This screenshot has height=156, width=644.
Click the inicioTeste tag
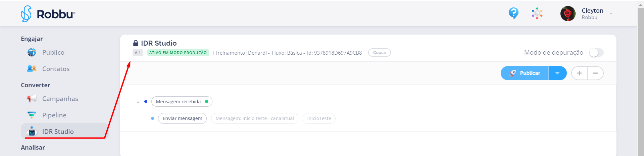point(319,118)
